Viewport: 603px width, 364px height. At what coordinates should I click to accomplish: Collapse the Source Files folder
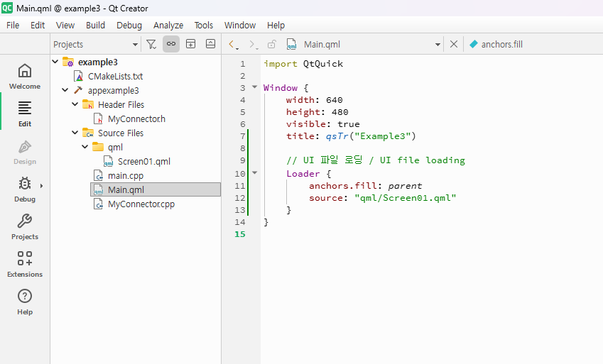75,133
